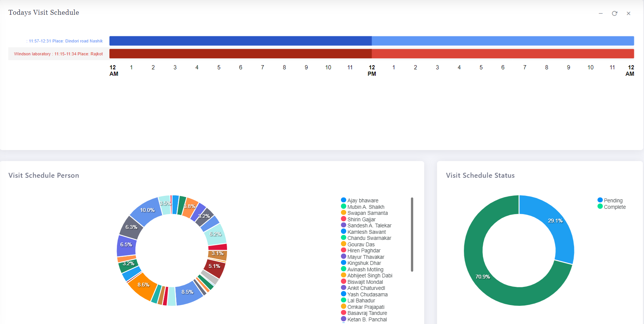
Task: Select the 8.5% blue slice in person chart
Action: [188, 293]
